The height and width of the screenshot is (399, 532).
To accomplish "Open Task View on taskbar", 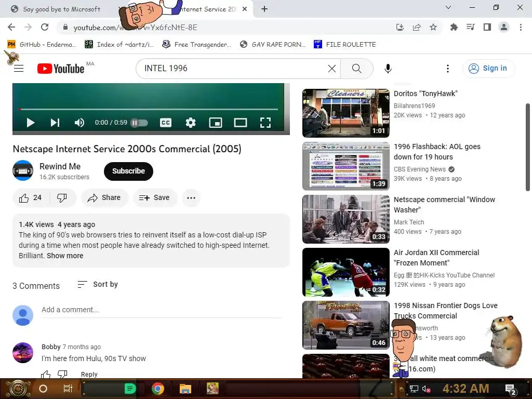I will pyautogui.click(x=68, y=389).
